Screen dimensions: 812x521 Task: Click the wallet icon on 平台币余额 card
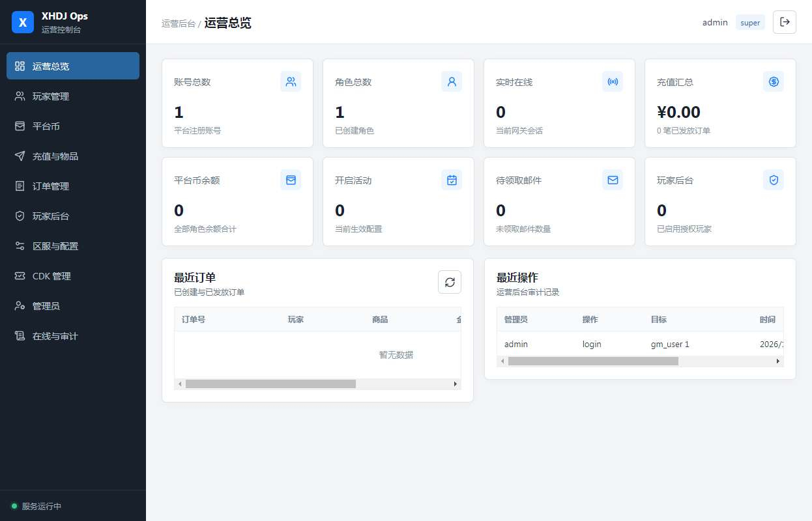click(291, 180)
